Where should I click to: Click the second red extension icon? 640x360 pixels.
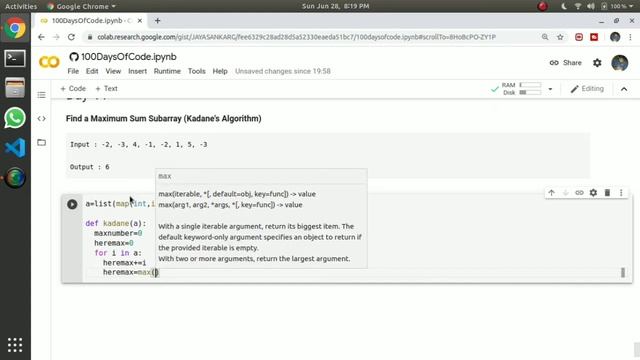(594, 37)
